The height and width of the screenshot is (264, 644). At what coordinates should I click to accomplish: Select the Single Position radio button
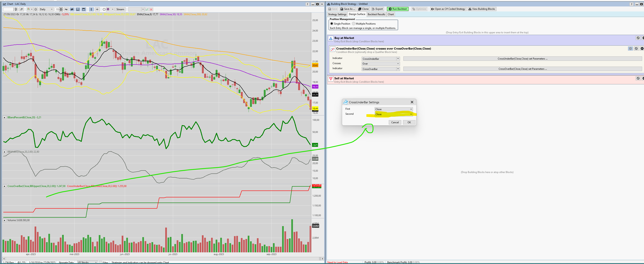[x=332, y=24]
